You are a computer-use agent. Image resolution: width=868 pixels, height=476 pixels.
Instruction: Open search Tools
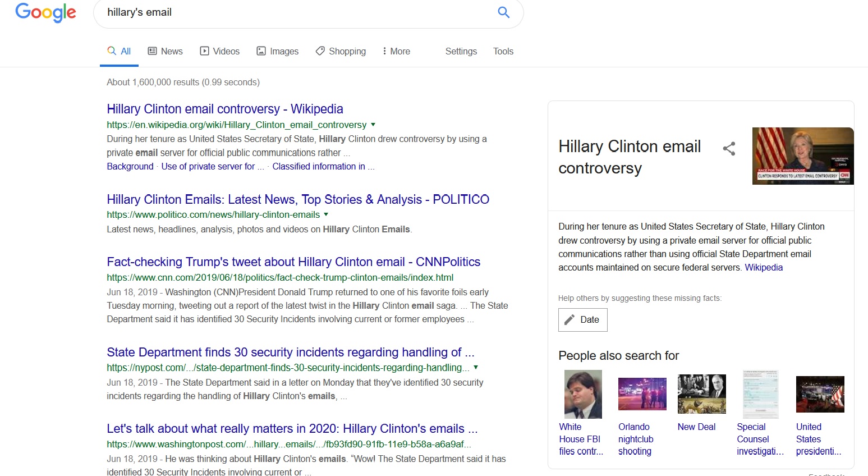point(503,51)
